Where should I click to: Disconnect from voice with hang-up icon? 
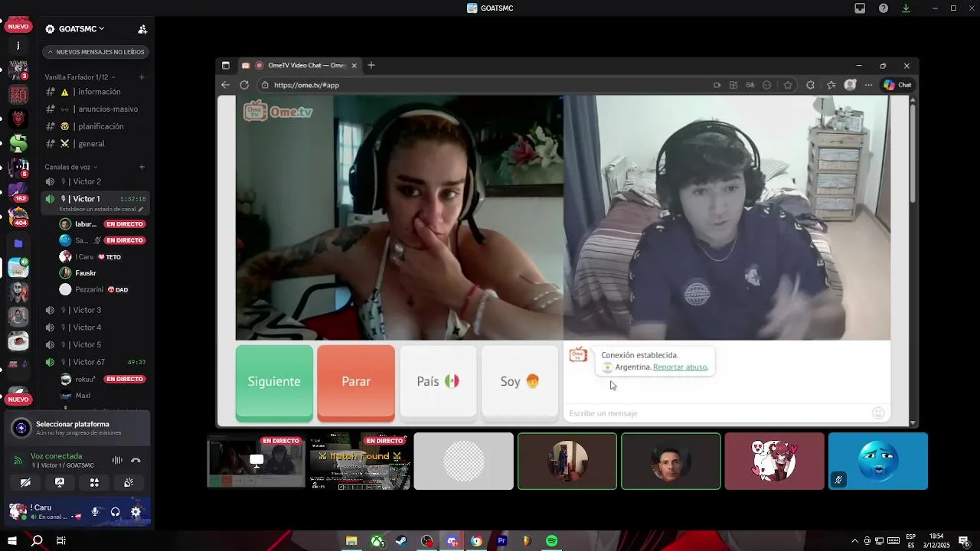click(136, 460)
